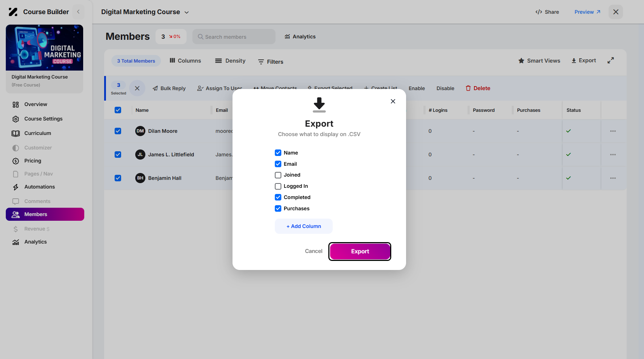This screenshot has width=644, height=359.
Task: Click the red Delete action
Action: coord(478,88)
